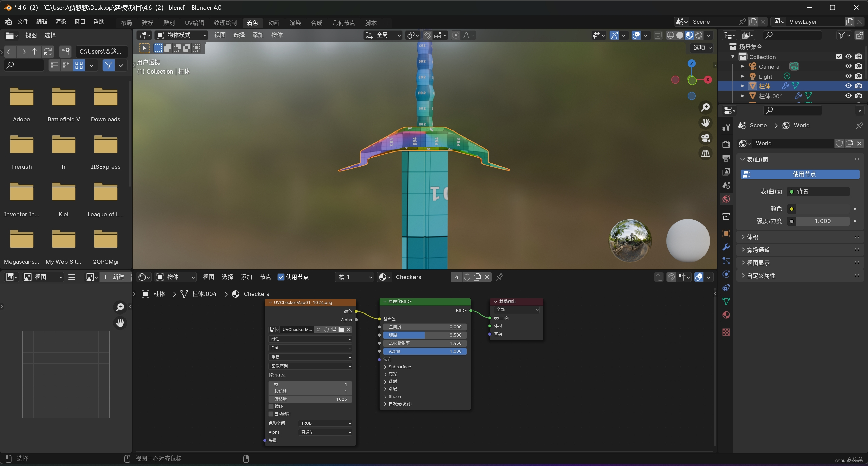Screen dimensions: 868x466
Task: Click the camera view icon in viewport
Action: (x=706, y=138)
